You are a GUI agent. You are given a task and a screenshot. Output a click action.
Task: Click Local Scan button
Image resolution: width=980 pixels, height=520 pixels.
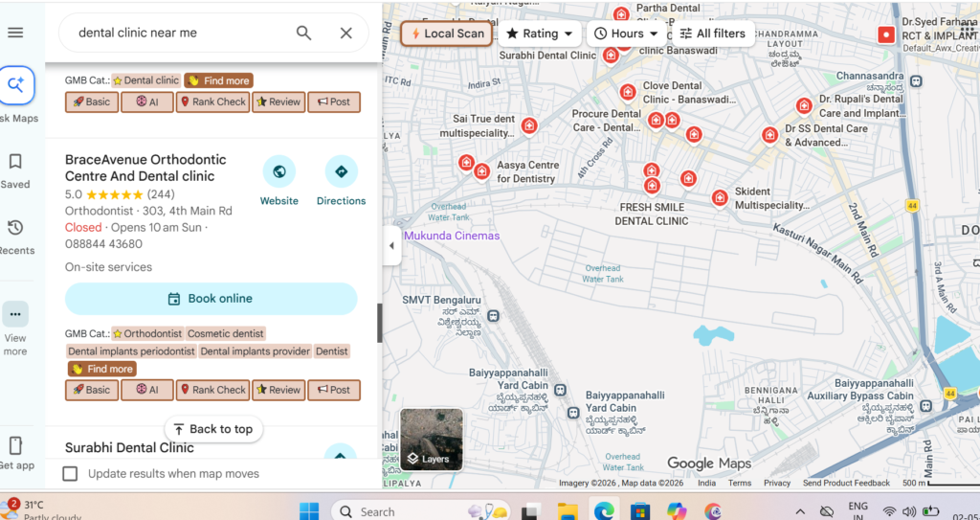447,34
